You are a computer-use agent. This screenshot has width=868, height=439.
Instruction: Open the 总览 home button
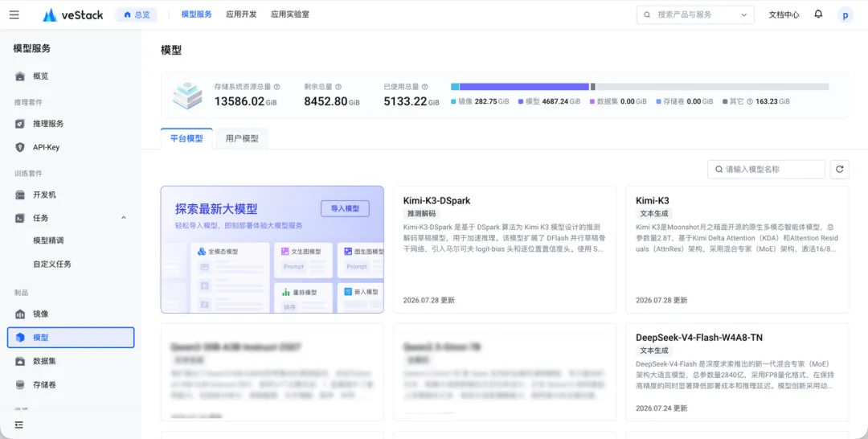(137, 15)
